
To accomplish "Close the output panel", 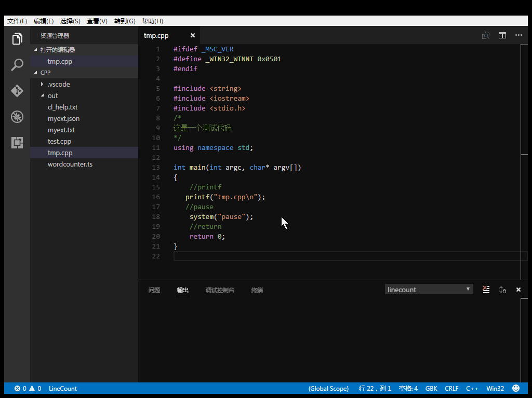I will pyautogui.click(x=518, y=290).
